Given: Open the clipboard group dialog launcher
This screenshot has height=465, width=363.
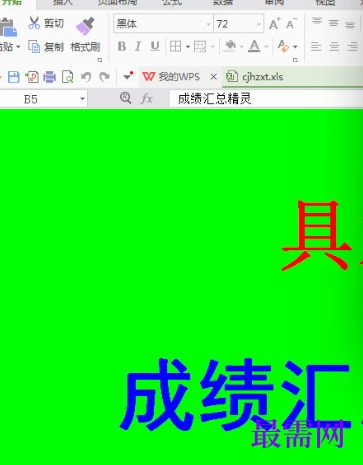Looking at the screenshot, I should (100, 60).
